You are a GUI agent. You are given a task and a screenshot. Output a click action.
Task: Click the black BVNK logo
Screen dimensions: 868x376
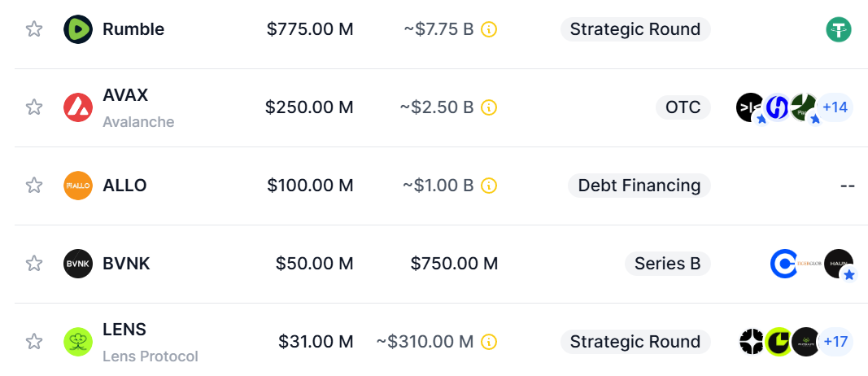point(78,264)
